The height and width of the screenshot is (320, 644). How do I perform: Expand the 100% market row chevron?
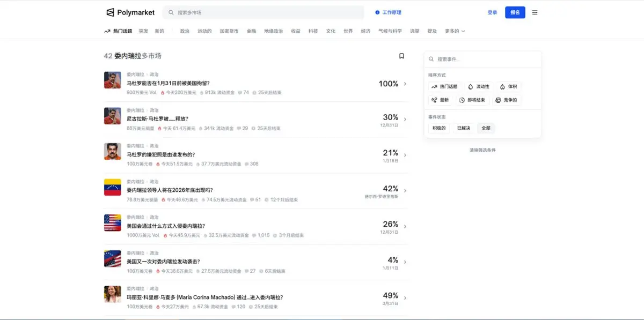pos(405,84)
